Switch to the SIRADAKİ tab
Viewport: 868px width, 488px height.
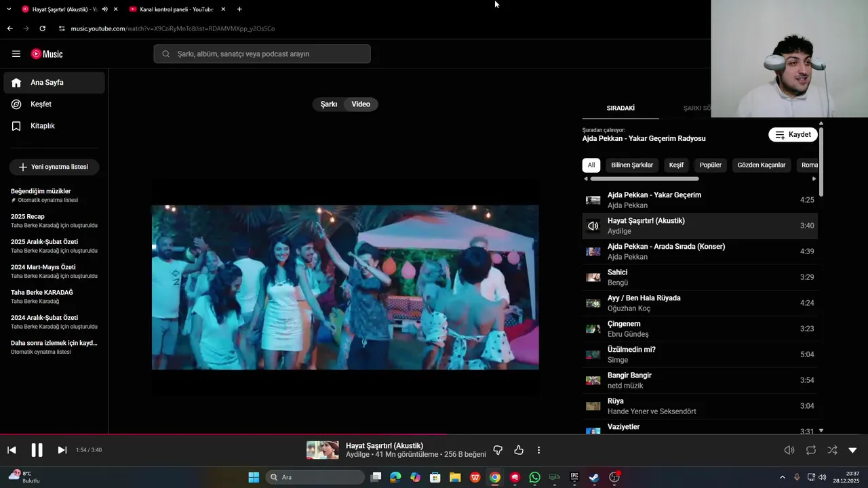(x=620, y=108)
